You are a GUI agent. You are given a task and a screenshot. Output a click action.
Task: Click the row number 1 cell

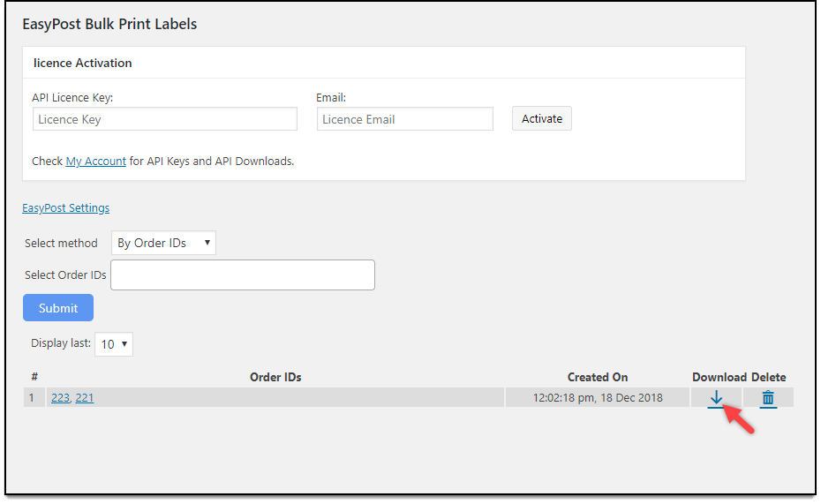[34, 398]
